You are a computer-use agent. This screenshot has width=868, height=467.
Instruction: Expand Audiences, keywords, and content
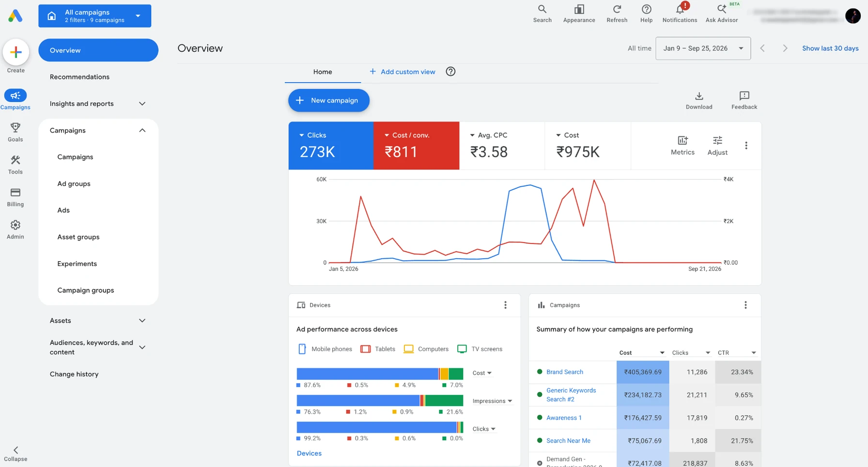point(142,347)
